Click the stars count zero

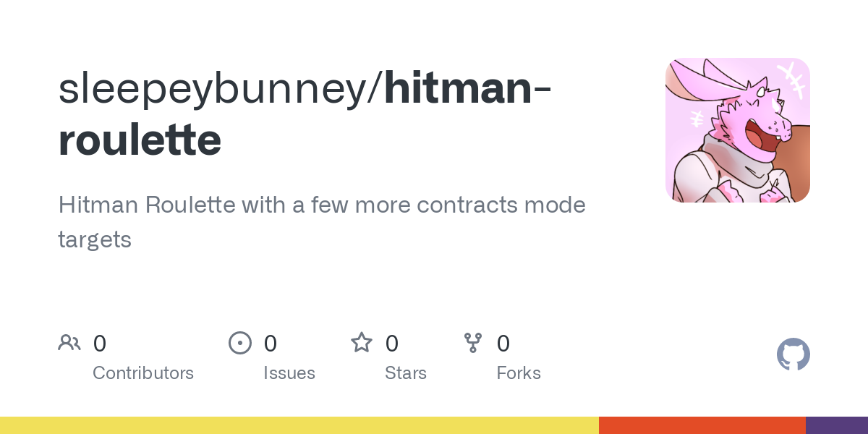pyautogui.click(x=392, y=343)
